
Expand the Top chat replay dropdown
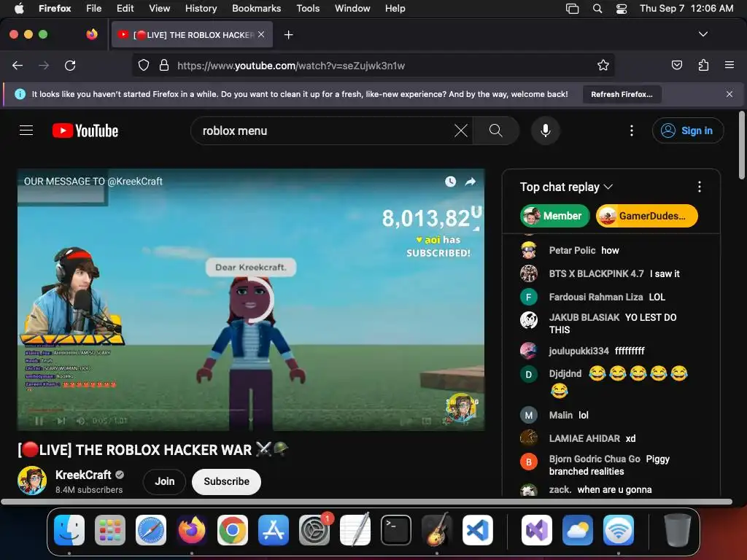coord(566,187)
